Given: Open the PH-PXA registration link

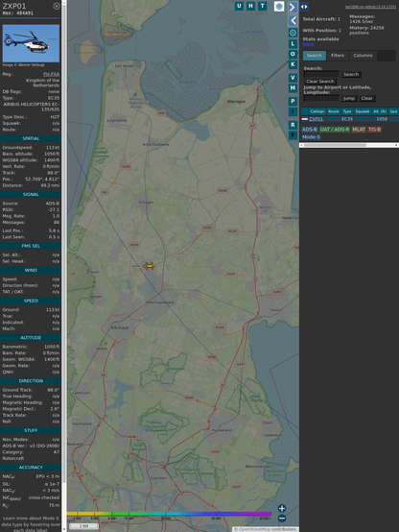Looking at the screenshot, I should coord(51,74).
